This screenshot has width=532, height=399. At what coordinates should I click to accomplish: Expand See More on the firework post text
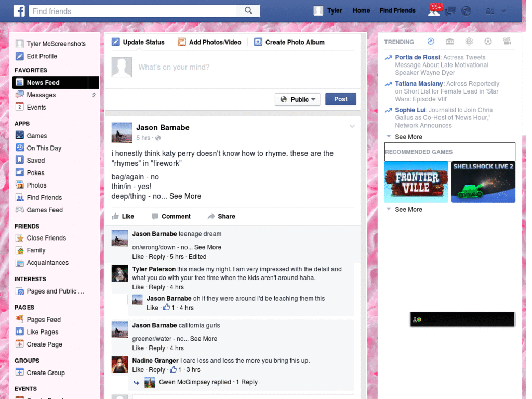tap(185, 196)
